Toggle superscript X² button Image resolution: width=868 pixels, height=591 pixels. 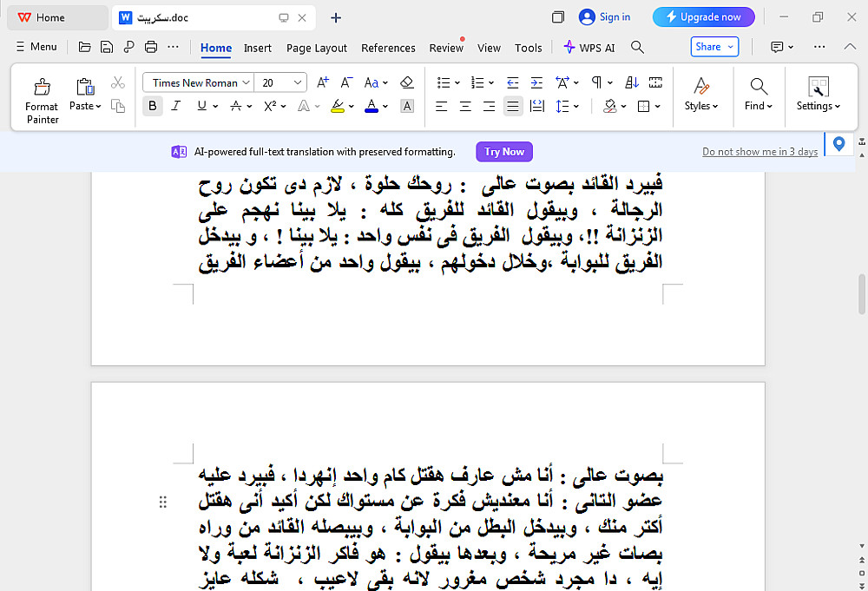270,106
